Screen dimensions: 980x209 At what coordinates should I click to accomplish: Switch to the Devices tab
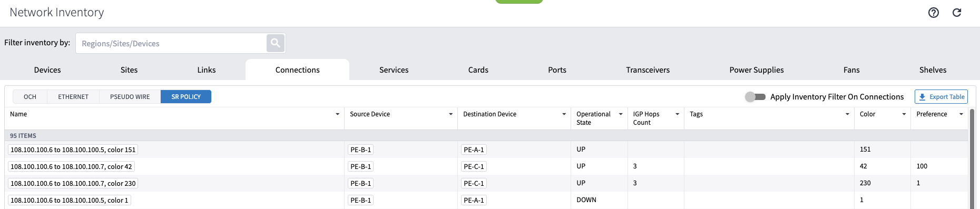pos(47,70)
